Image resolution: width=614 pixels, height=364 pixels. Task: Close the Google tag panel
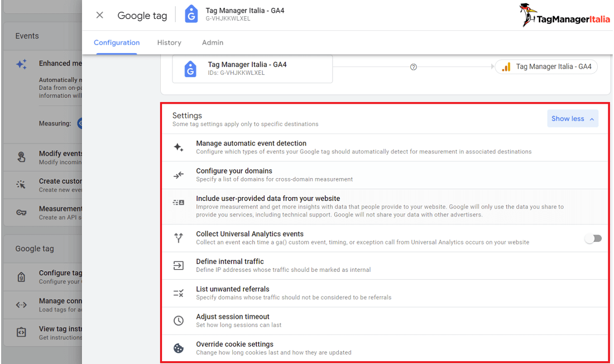(100, 15)
